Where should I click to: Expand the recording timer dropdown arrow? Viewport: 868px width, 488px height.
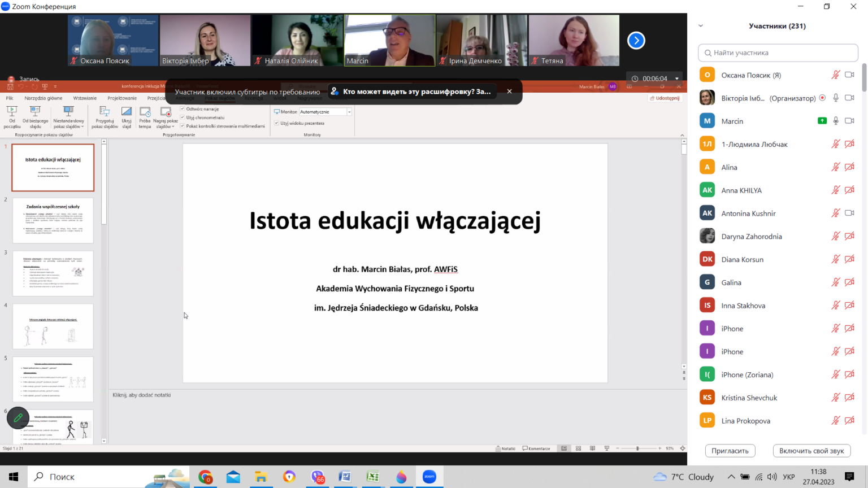(677, 79)
